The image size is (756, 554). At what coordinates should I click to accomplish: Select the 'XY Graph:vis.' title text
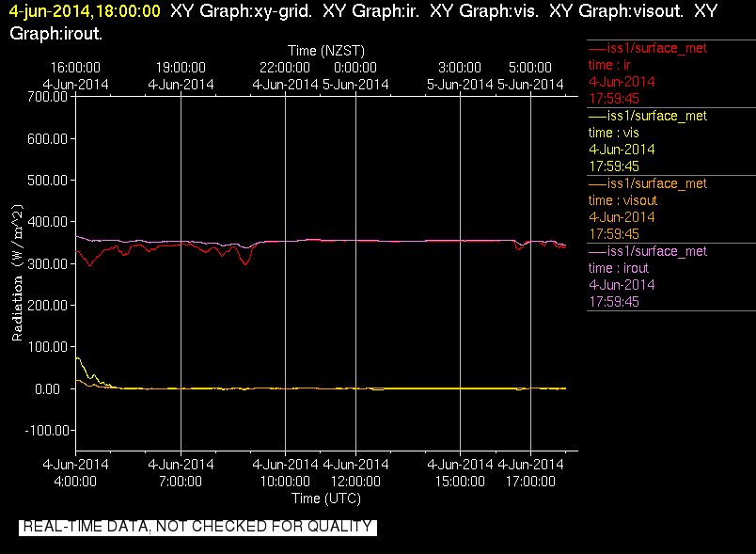tap(484, 10)
